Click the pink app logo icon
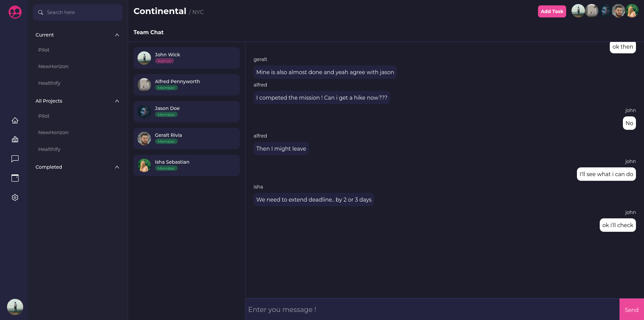The height and width of the screenshot is (320, 644). coord(15,12)
